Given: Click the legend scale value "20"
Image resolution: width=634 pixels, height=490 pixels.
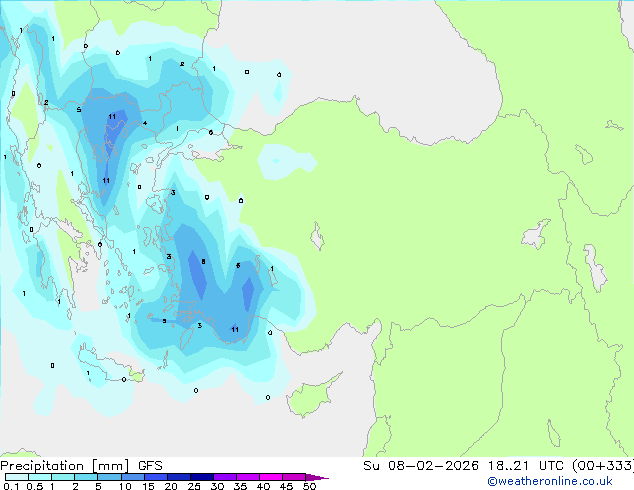Looking at the screenshot, I should pos(171,486).
